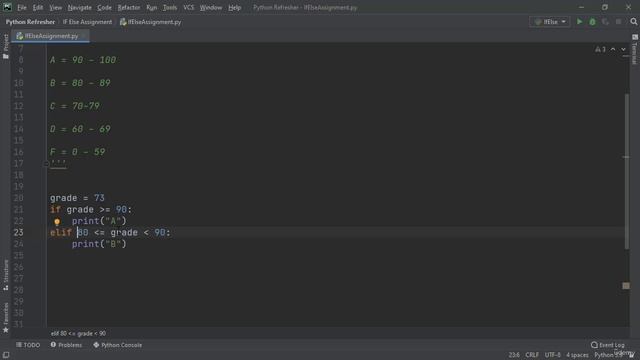Open the Python Console tool window
The width and height of the screenshot is (640, 360).
pos(118,345)
